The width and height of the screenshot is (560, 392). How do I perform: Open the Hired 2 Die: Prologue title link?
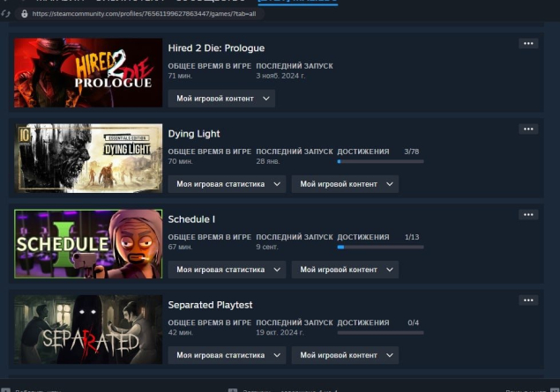point(216,48)
